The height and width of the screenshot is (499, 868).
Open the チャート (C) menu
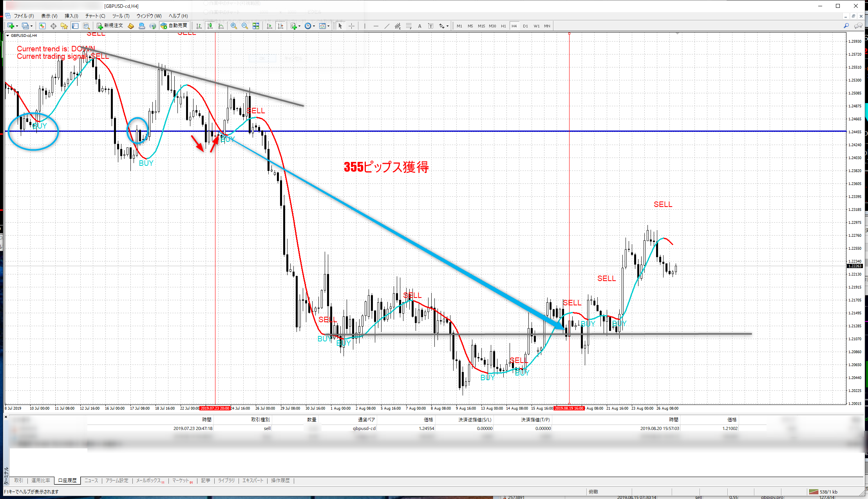[95, 16]
